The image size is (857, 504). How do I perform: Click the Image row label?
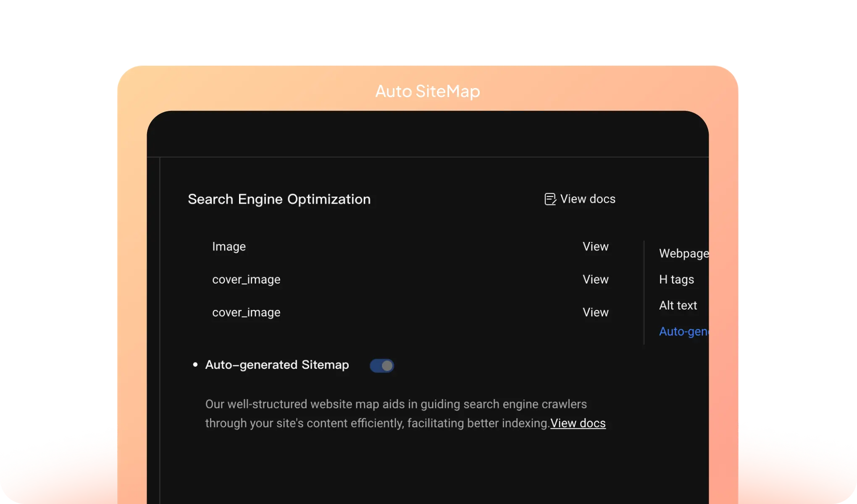click(229, 247)
